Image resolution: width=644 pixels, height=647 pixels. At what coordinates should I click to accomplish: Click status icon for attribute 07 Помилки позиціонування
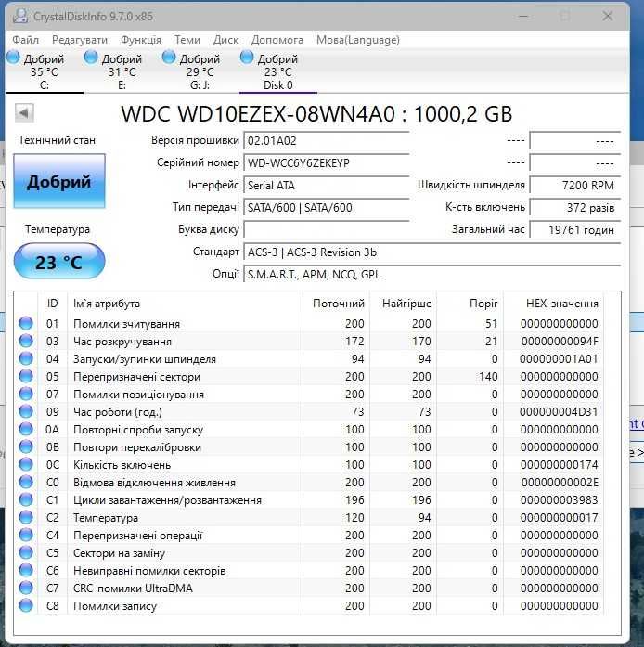[x=26, y=395]
